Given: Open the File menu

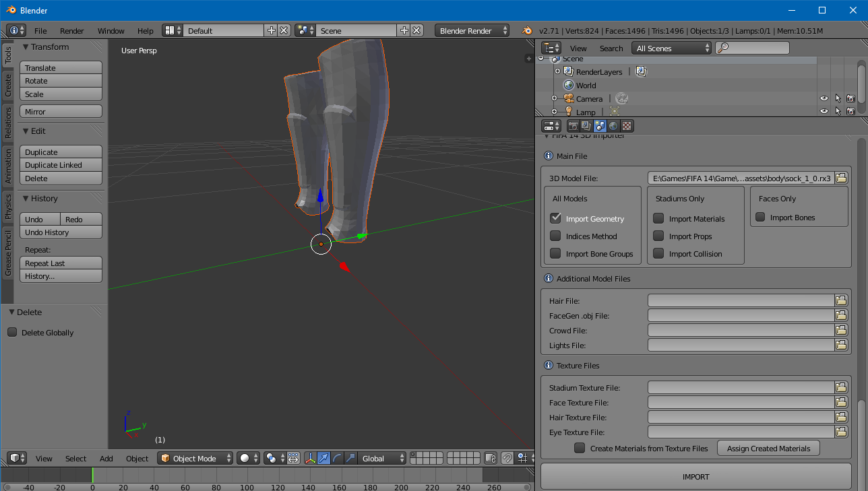Looking at the screenshot, I should coord(40,30).
